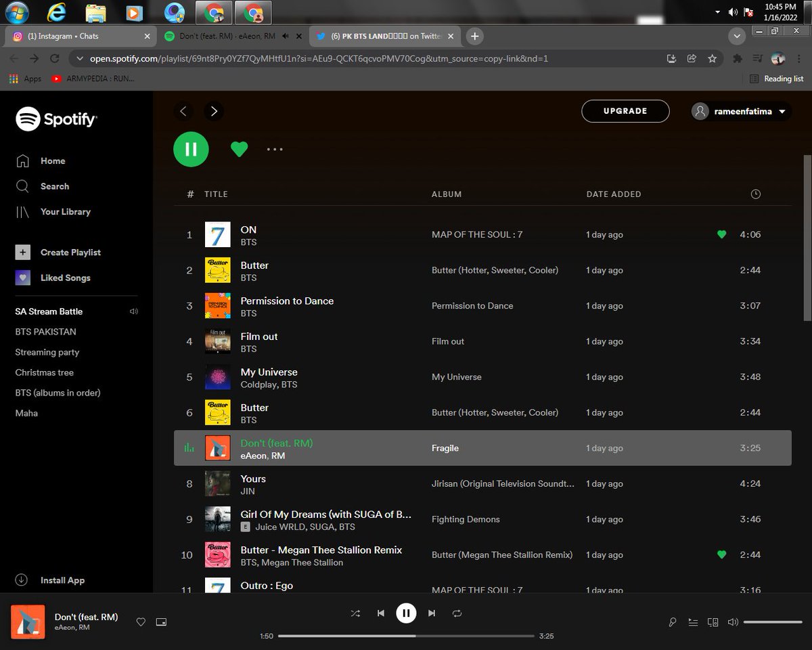812x650 pixels.
Task: Show hidden icons in the system tray
Action: (x=717, y=12)
